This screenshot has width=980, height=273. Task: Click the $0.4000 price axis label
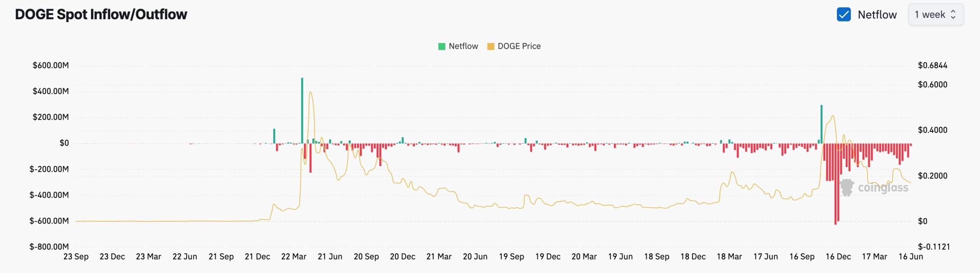pos(933,130)
